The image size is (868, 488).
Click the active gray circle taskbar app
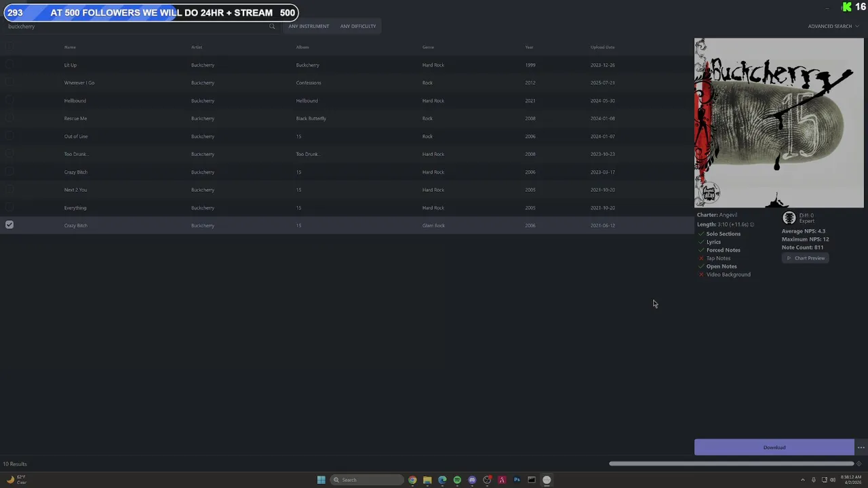coord(547,480)
